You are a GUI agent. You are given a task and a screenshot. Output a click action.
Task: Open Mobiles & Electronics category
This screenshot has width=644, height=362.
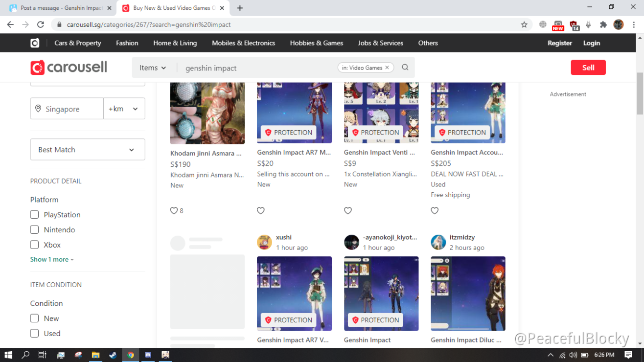[x=243, y=43]
